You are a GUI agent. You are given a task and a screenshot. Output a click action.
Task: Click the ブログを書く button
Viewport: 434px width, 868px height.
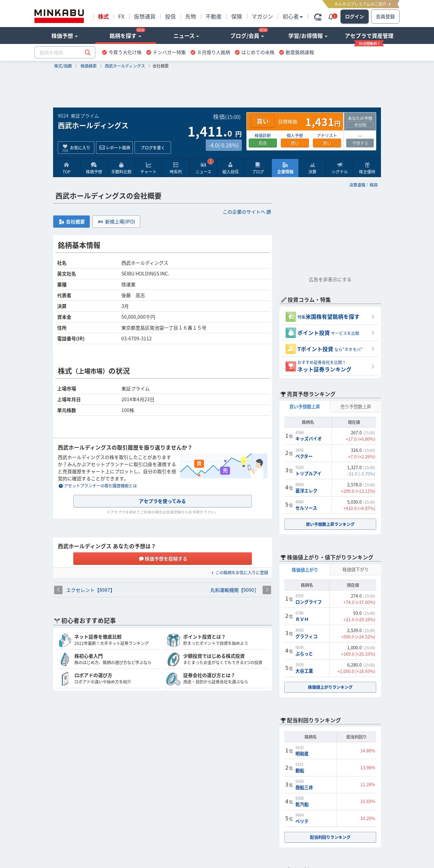tap(153, 148)
